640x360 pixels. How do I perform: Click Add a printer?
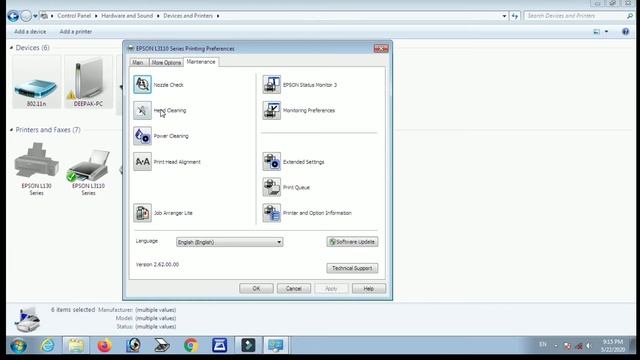76,31
